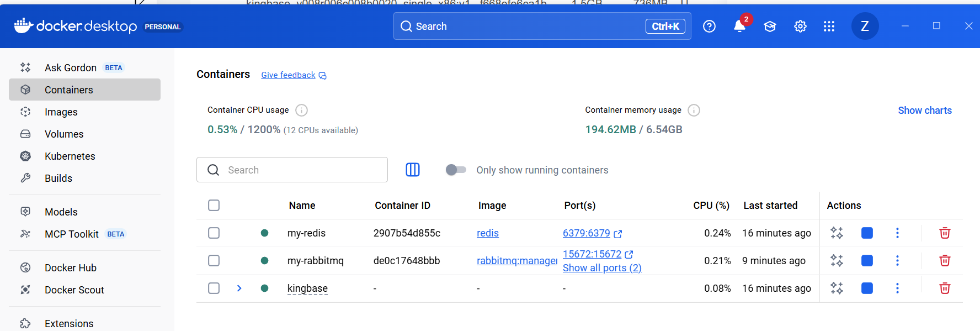Open Models in sidebar
980x331 pixels.
tap(84, 212)
